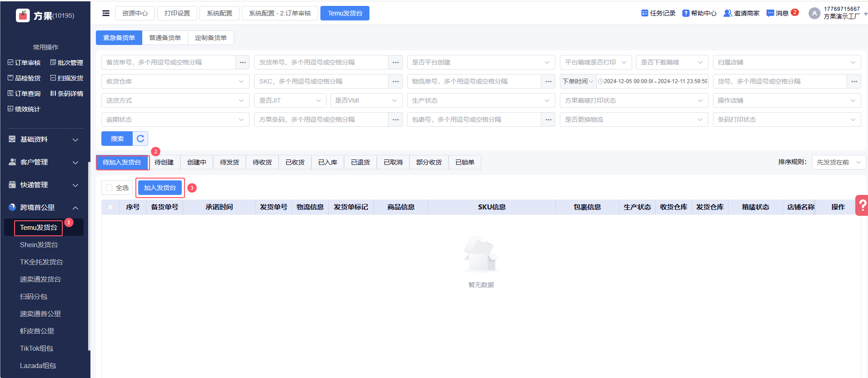Select the 待发货 status tab
The image size is (868, 378).
coord(229,162)
